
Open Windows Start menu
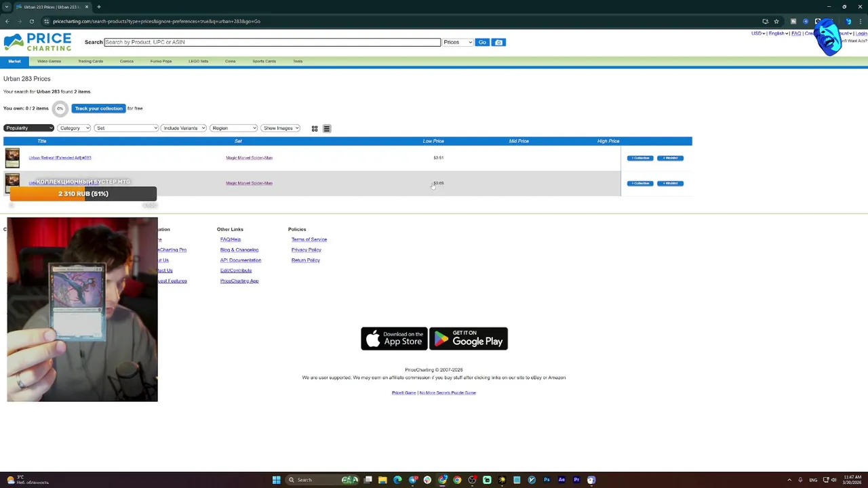[x=276, y=480]
